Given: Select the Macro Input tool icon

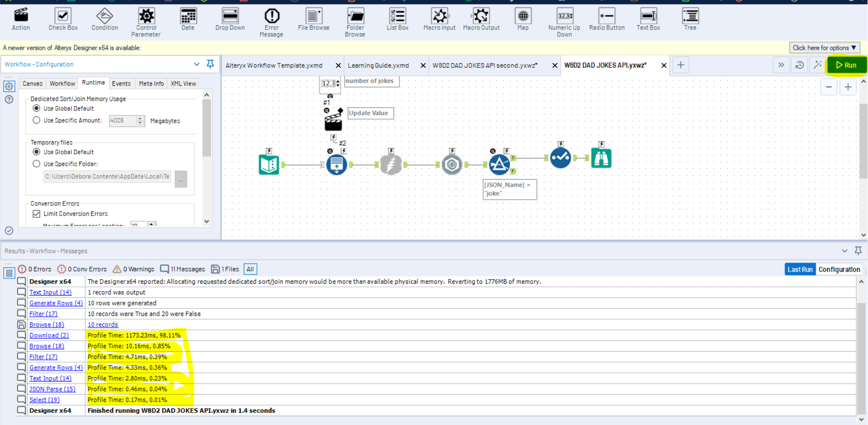Looking at the screenshot, I should [439, 16].
